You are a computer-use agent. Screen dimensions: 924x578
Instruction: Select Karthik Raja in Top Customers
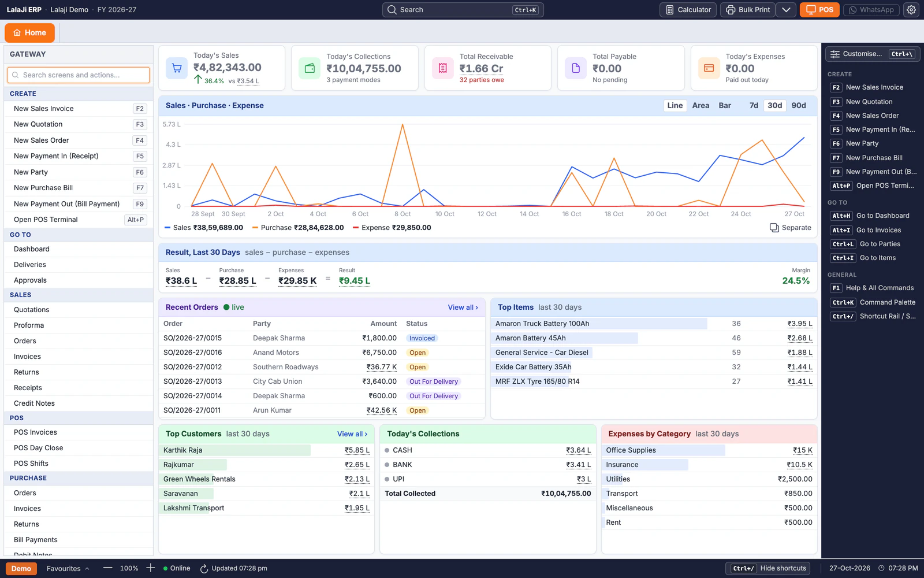coord(266,450)
